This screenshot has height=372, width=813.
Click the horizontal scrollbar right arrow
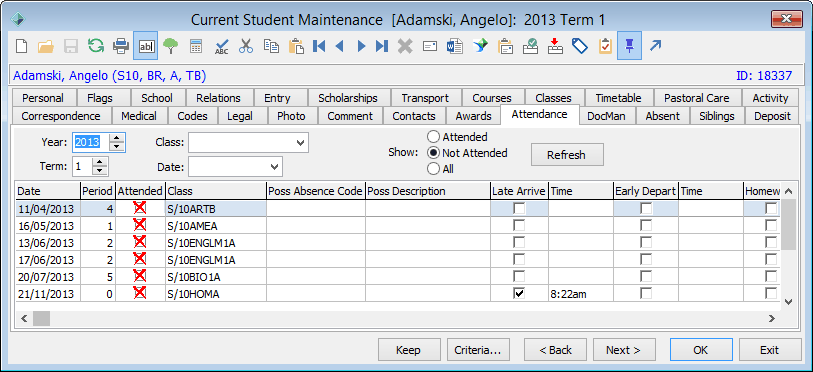tap(772, 318)
